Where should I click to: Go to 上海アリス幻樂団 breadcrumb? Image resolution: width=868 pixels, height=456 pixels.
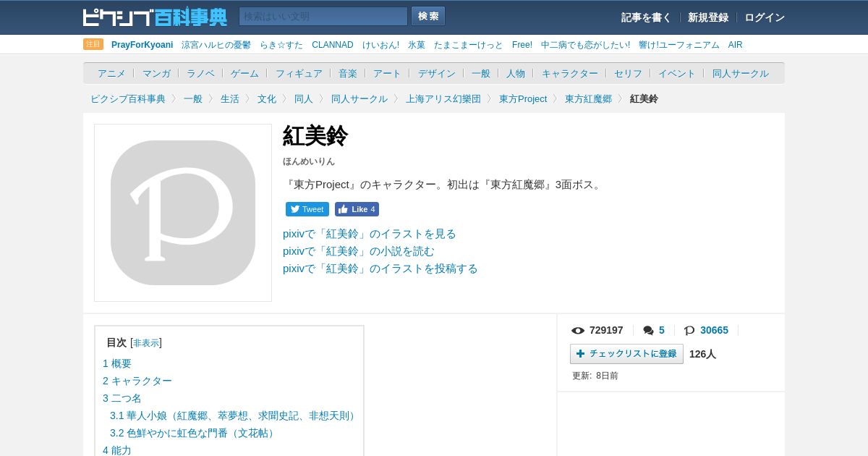point(443,98)
